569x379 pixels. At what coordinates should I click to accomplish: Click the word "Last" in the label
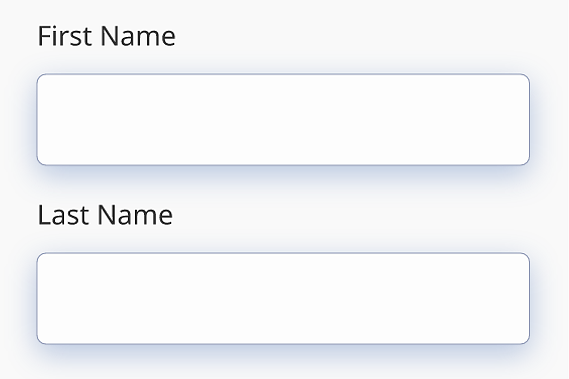pos(64,215)
